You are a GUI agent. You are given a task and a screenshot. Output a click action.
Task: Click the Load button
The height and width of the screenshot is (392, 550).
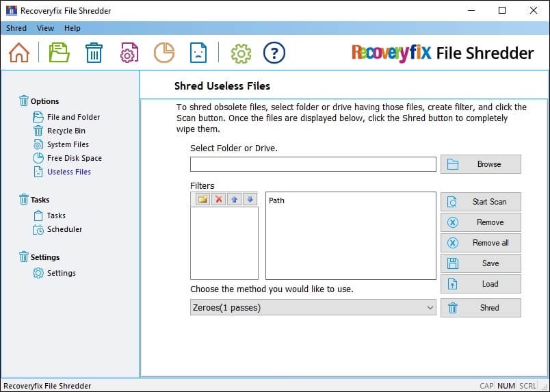[480, 284]
